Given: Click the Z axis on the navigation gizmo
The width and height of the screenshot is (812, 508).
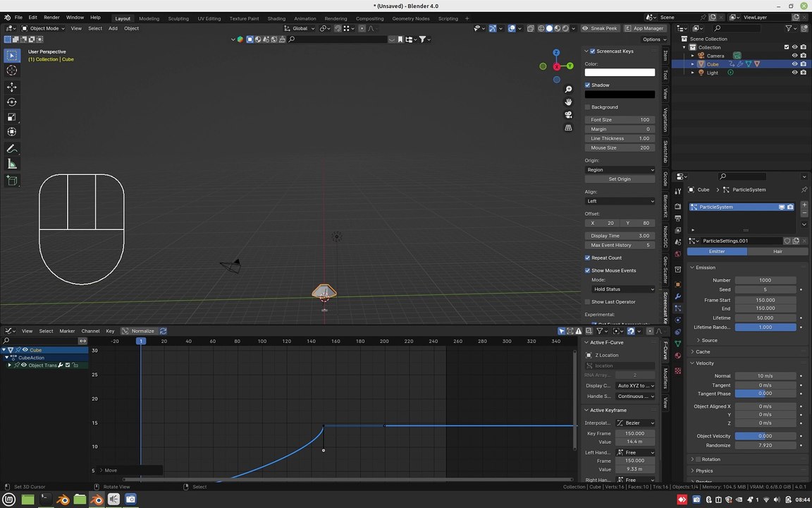Looking at the screenshot, I should (556, 52).
